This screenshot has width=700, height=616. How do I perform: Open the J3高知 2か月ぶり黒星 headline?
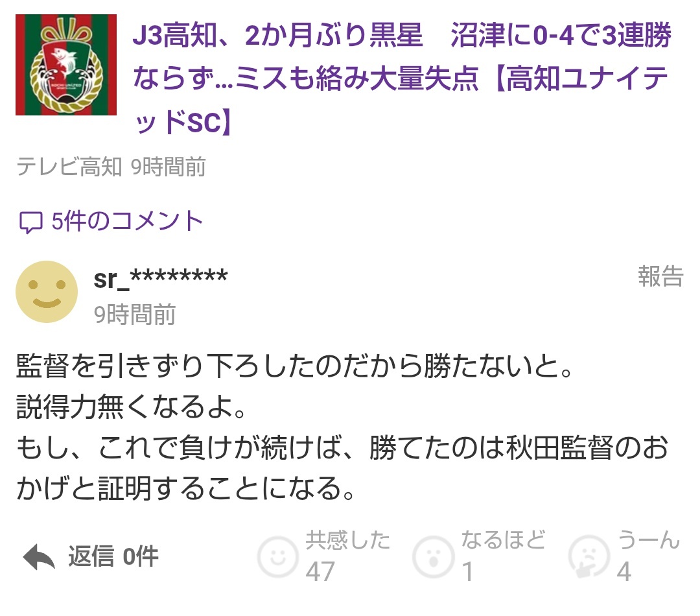(402, 78)
